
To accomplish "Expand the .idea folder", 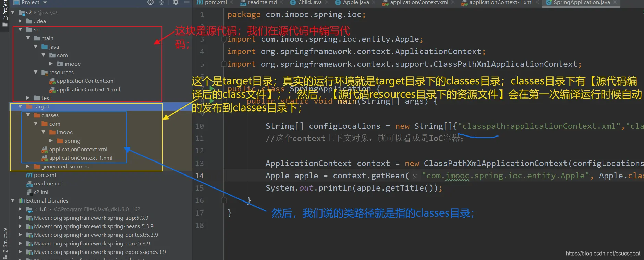I will click(20, 21).
